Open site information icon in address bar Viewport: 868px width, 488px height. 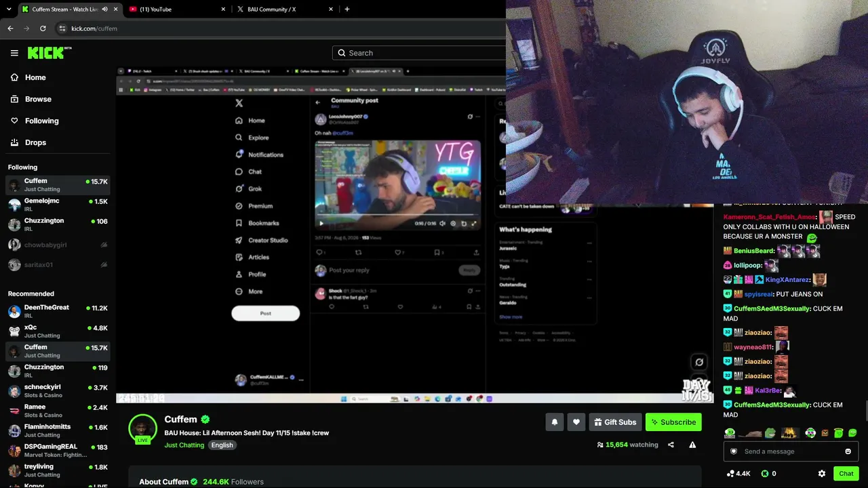(x=62, y=28)
